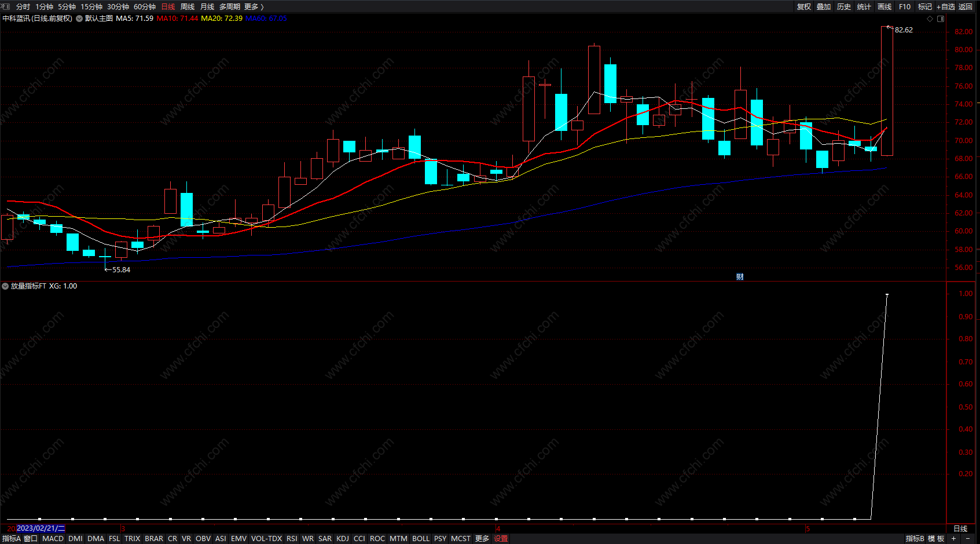Viewport: 980px width, 544px height.
Task: Collapse the toolbar with the top-left arrow icon
Action: (6, 6)
